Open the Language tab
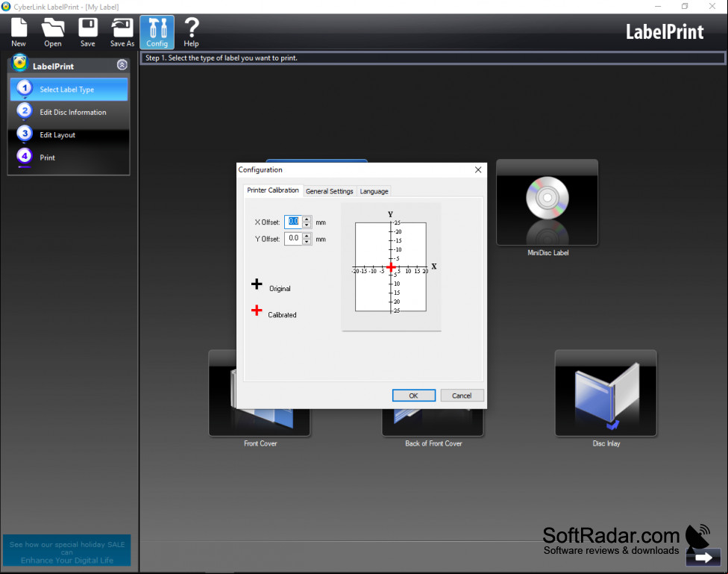Viewport: 728px width, 574px height. tap(374, 192)
